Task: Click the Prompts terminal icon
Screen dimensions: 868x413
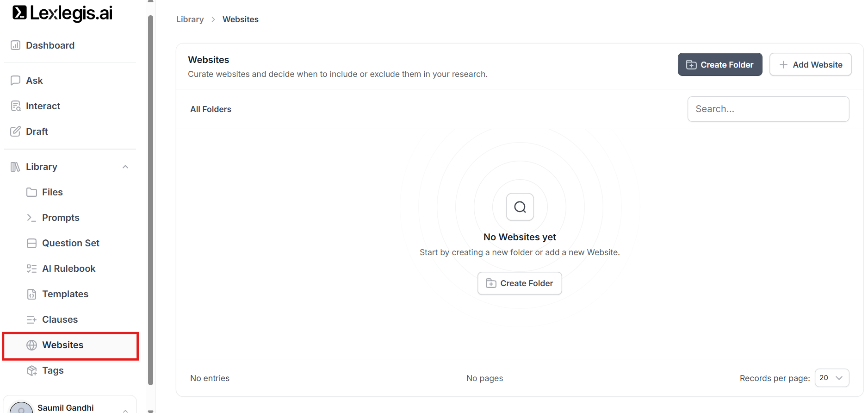Action: tap(31, 218)
